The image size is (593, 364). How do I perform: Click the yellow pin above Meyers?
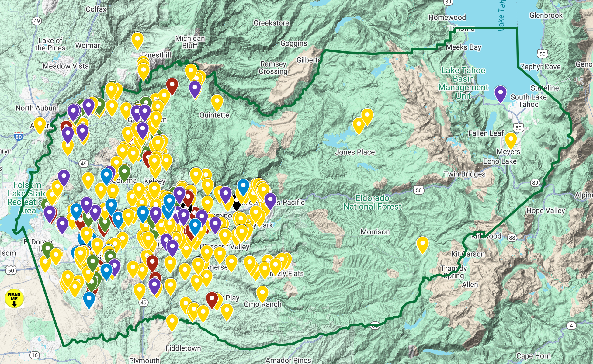tap(511, 140)
